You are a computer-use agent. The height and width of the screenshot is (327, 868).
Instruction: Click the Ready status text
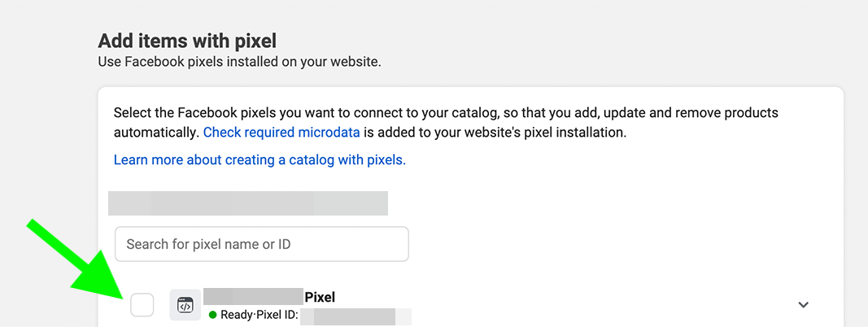(235, 316)
